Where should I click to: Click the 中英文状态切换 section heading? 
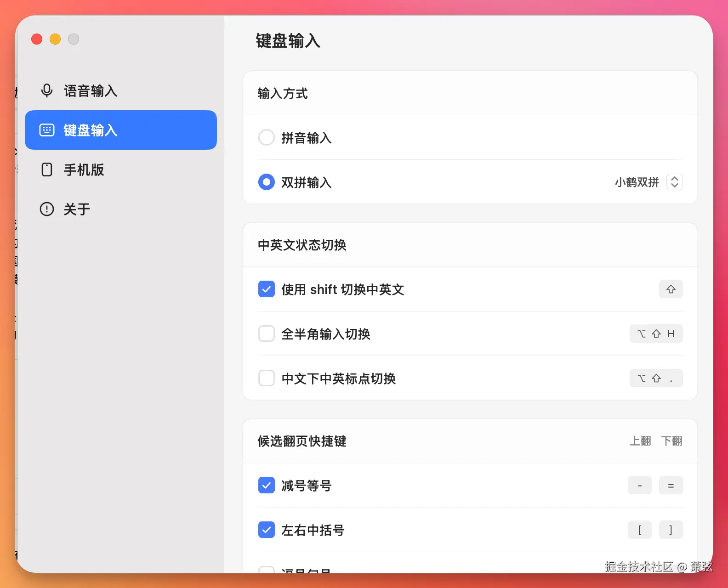click(x=302, y=245)
